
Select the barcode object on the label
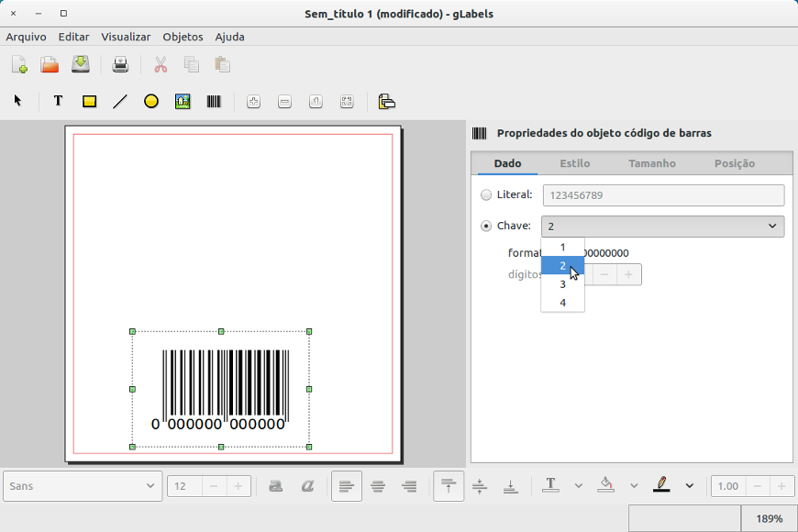[221, 390]
